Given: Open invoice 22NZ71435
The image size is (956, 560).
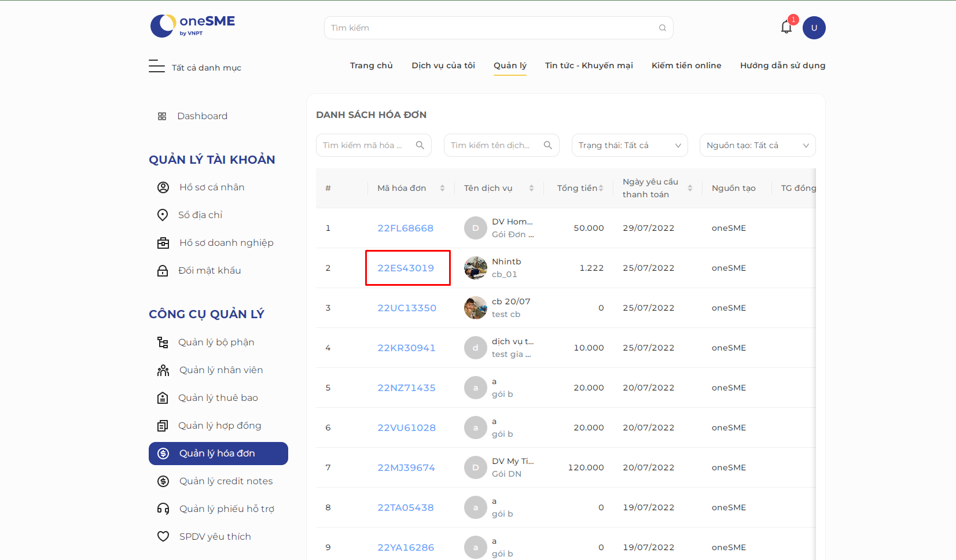Looking at the screenshot, I should click(406, 388).
